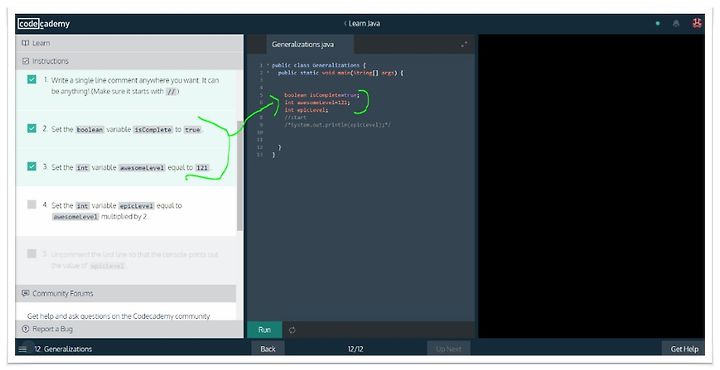The image size is (720, 370).
Task: Open the user avatar in the header
Action: pyautogui.click(x=697, y=23)
